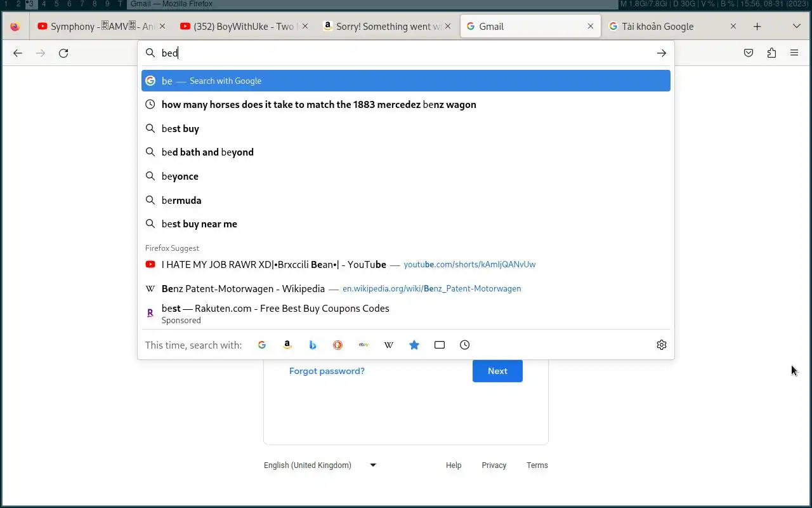Search this time with DuckDuckGo icon

pos(338,345)
